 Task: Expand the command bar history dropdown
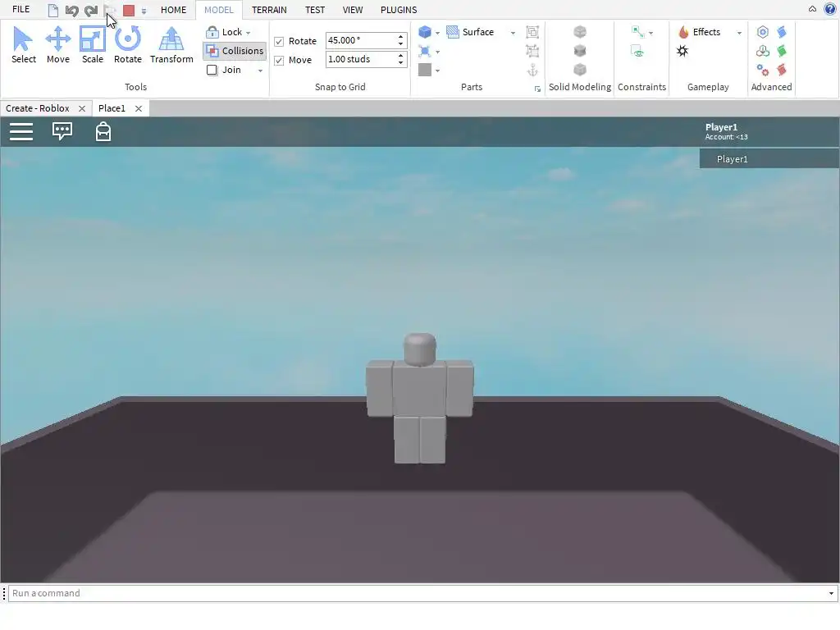831,594
